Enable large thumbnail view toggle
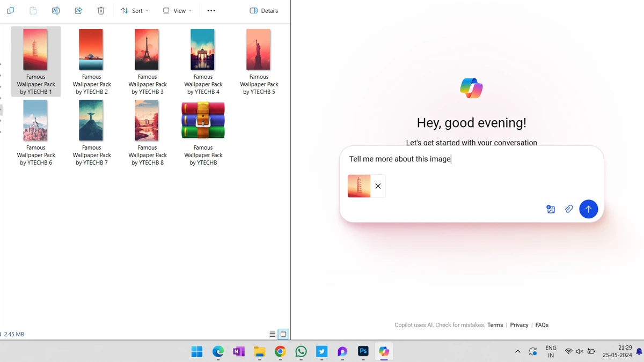The image size is (644, 362). [x=283, y=334]
